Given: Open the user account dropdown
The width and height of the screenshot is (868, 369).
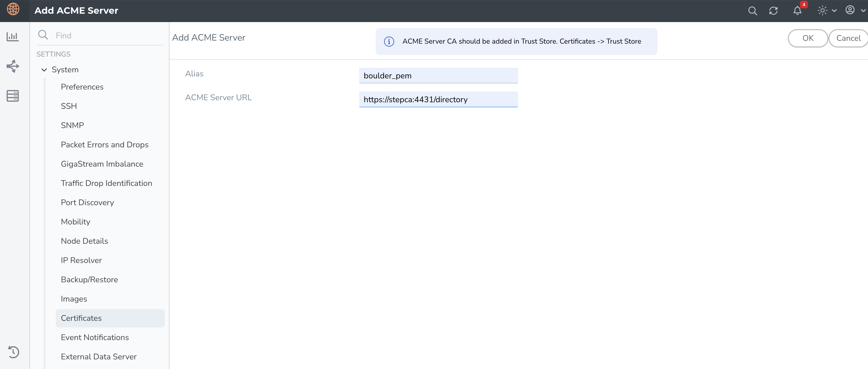Looking at the screenshot, I should [855, 10].
